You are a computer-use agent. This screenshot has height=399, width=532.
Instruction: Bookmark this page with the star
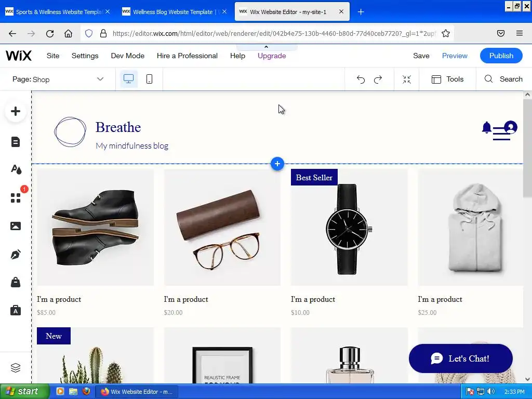pos(446,33)
